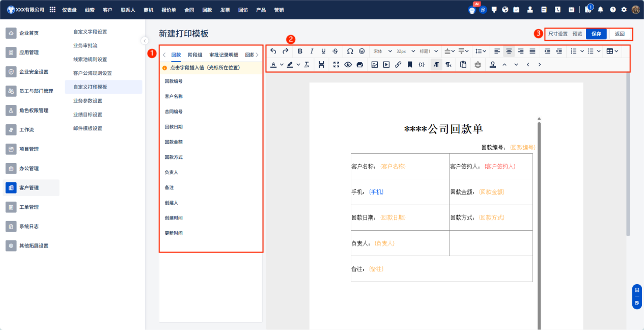The height and width of the screenshot is (330, 644).
Task: Toggle center alignment
Action: click(509, 51)
